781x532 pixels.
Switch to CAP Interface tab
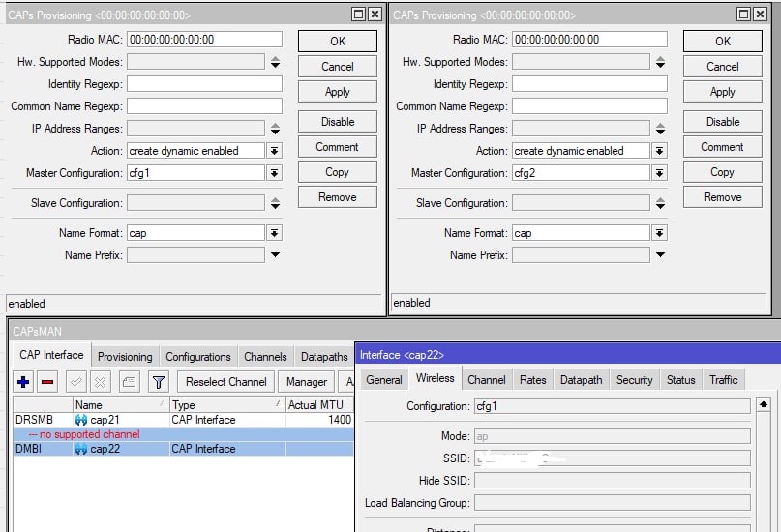click(x=51, y=355)
